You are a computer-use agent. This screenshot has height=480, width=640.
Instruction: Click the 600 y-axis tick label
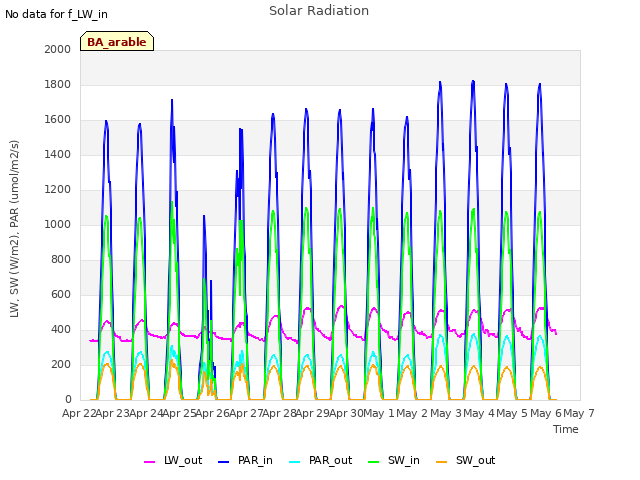(61, 294)
